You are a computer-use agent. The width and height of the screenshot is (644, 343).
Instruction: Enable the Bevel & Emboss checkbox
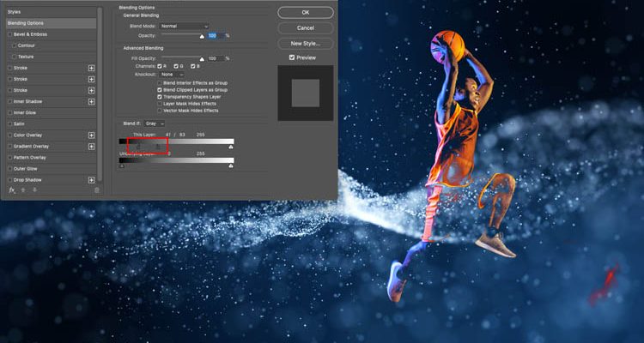coord(9,34)
